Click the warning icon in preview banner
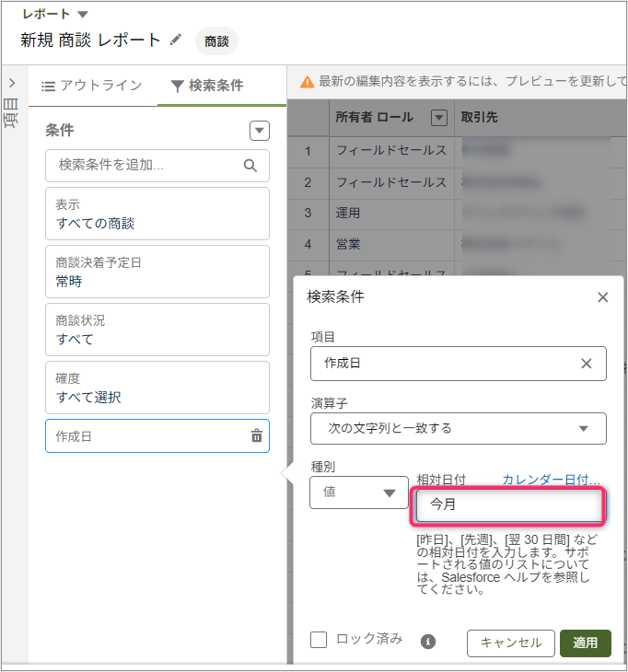628x672 pixels. (308, 84)
